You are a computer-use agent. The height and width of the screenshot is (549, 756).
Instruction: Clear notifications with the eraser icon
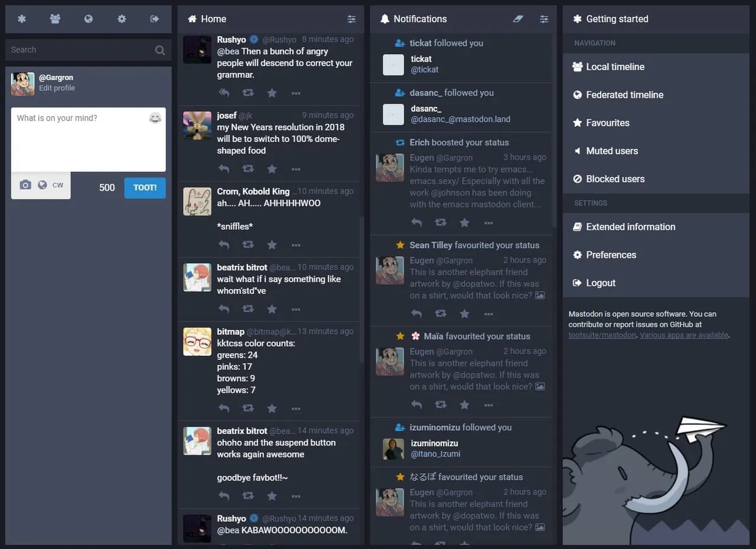518,19
